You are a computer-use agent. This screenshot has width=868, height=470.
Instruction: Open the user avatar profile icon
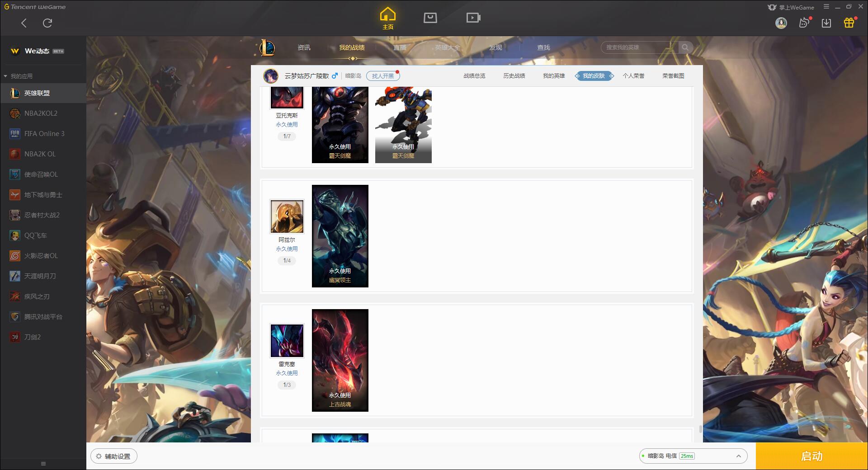coord(781,23)
